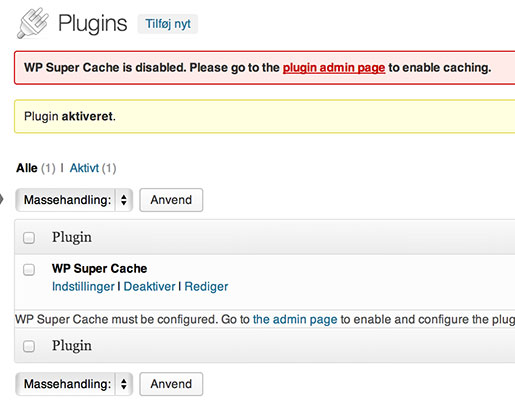Expand Massehandling dropdown arrows below the table
The width and height of the screenshot is (515, 407).
[124, 384]
